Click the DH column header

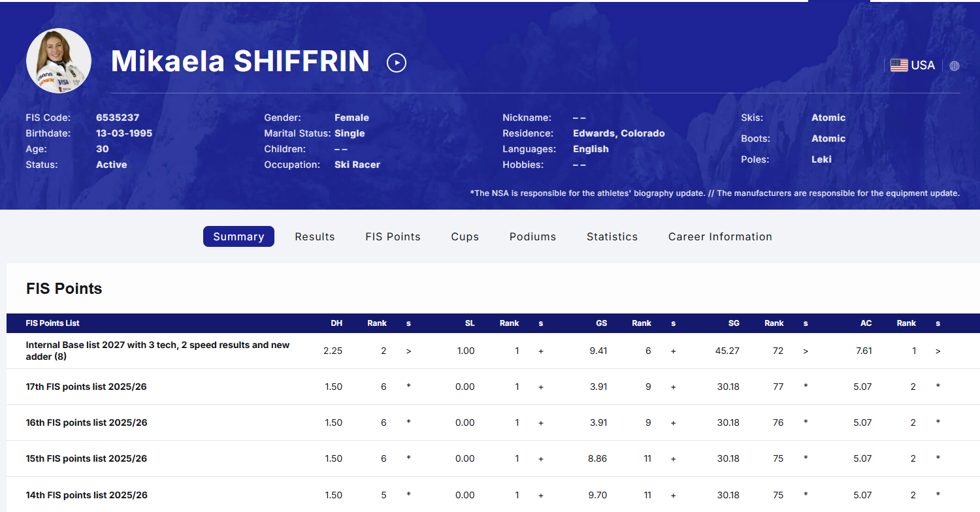tap(336, 323)
